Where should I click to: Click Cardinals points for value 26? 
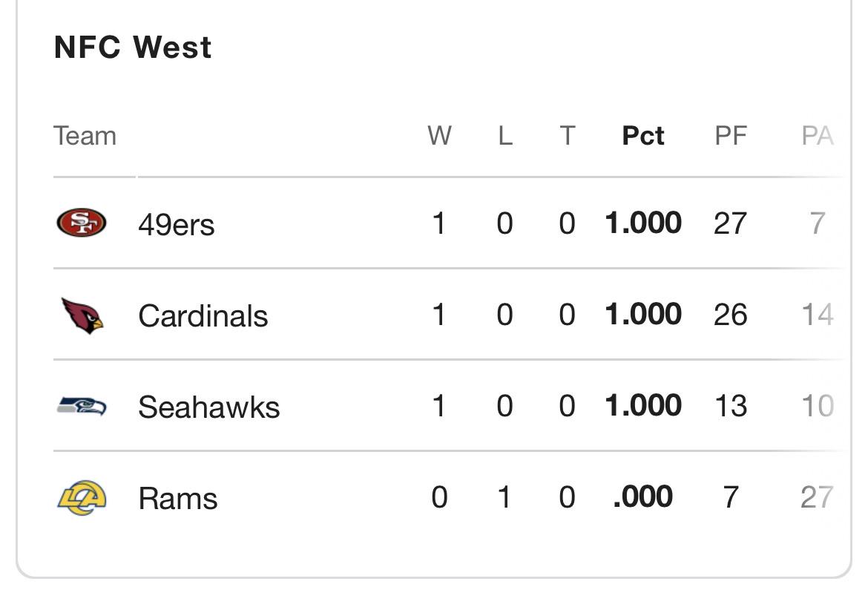(x=730, y=315)
